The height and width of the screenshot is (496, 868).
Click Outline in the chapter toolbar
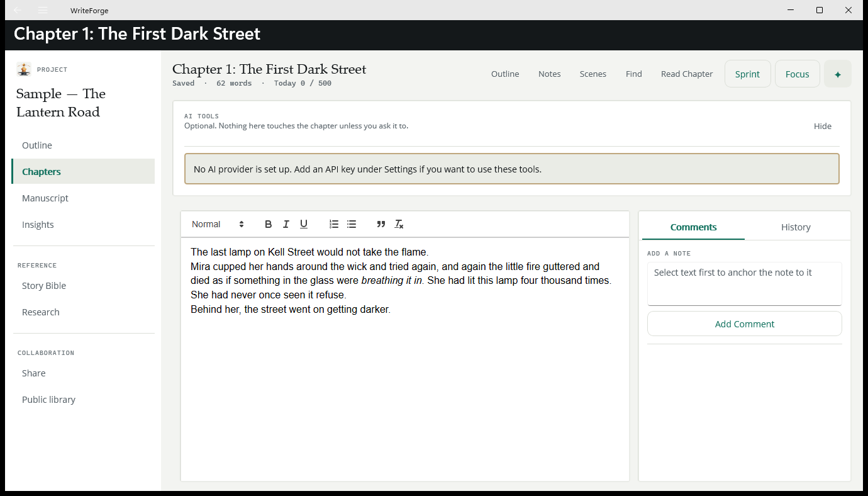tap(505, 74)
